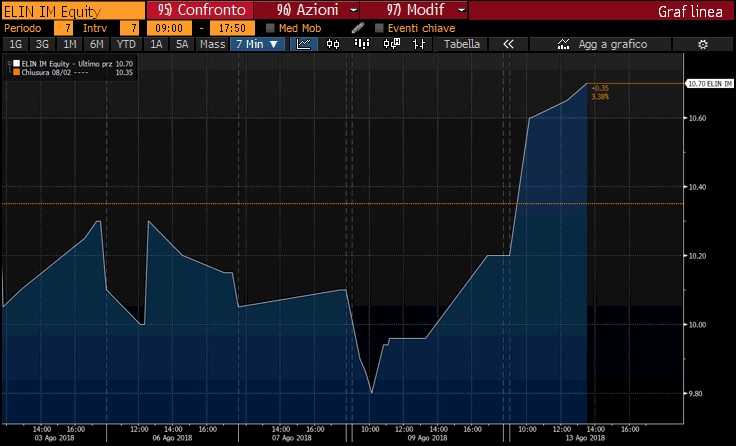Viewport: 737px width, 446px height.
Task: Toggle the white ELIN IM Equity legend swatch
Action: [x=16, y=63]
